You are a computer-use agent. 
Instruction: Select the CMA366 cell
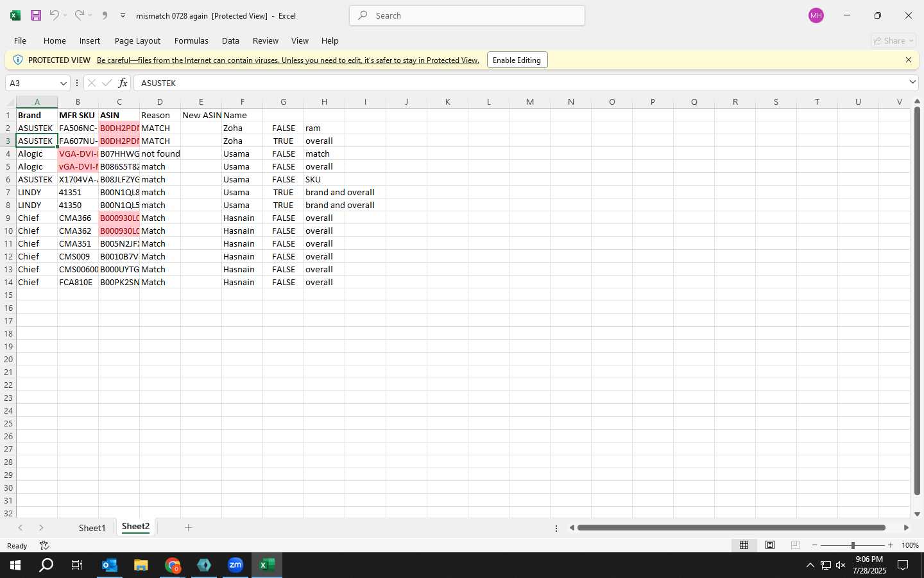[78, 218]
